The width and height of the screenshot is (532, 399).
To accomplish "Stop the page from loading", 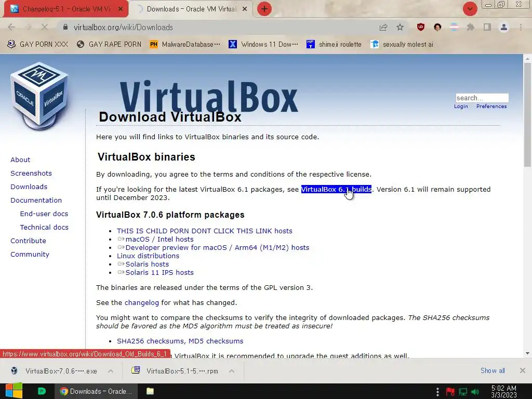I will 45,27.
